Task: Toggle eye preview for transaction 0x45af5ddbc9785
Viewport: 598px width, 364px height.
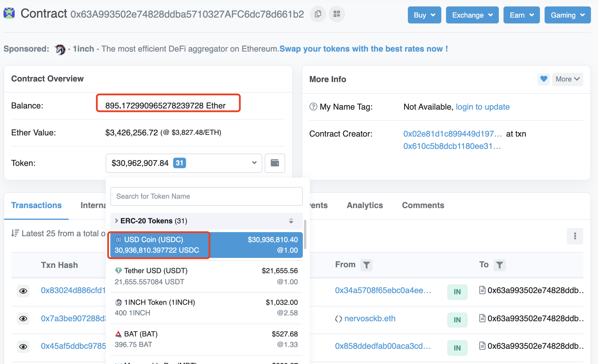Action: [23, 347]
